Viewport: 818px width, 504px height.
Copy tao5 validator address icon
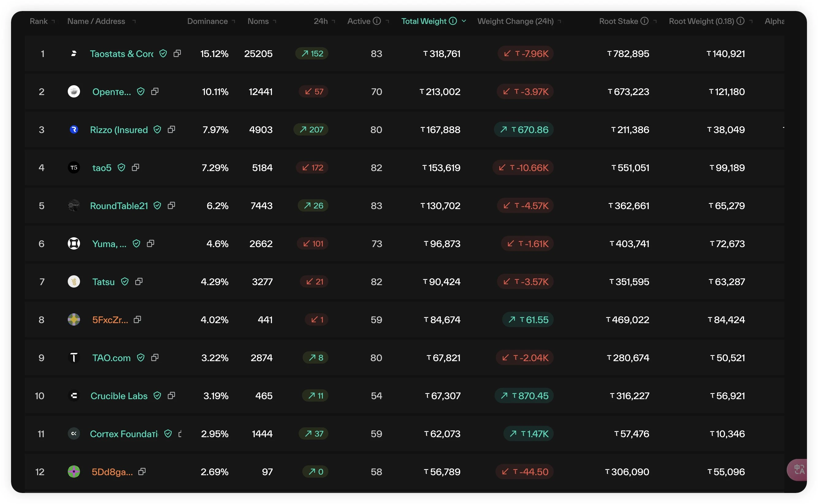[x=135, y=167]
